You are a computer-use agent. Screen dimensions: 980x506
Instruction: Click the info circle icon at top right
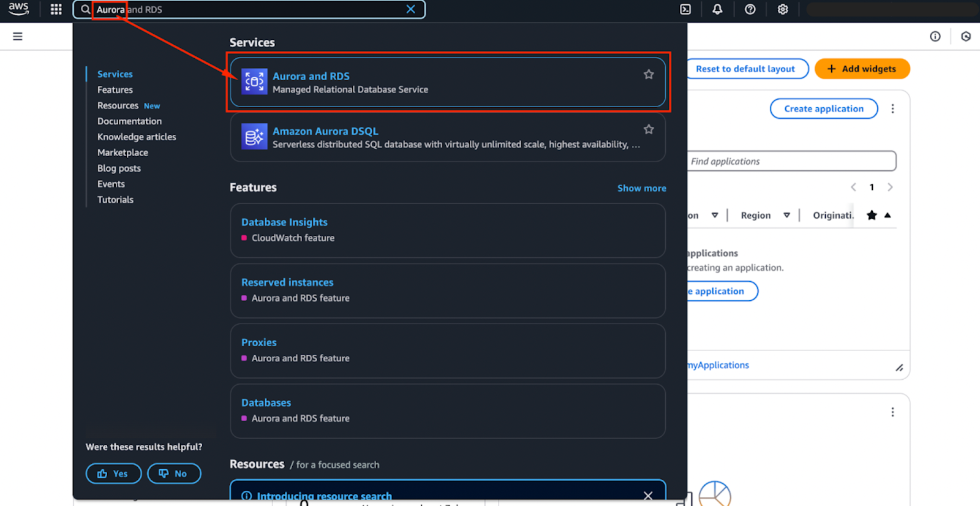935,36
